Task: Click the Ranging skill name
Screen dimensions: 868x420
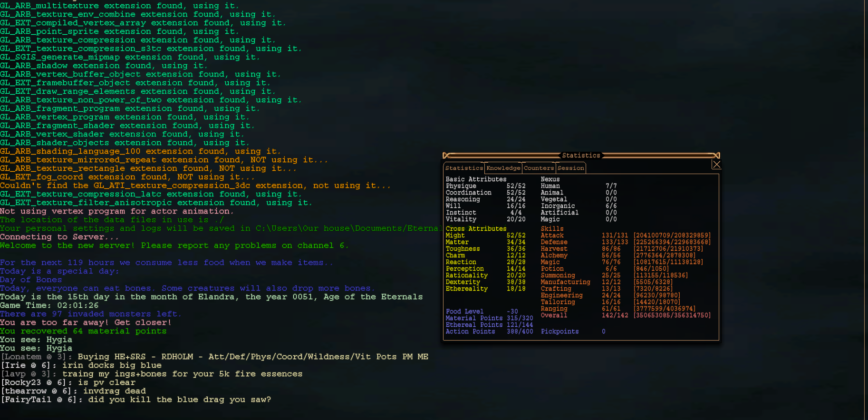Action: [x=554, y=309]
